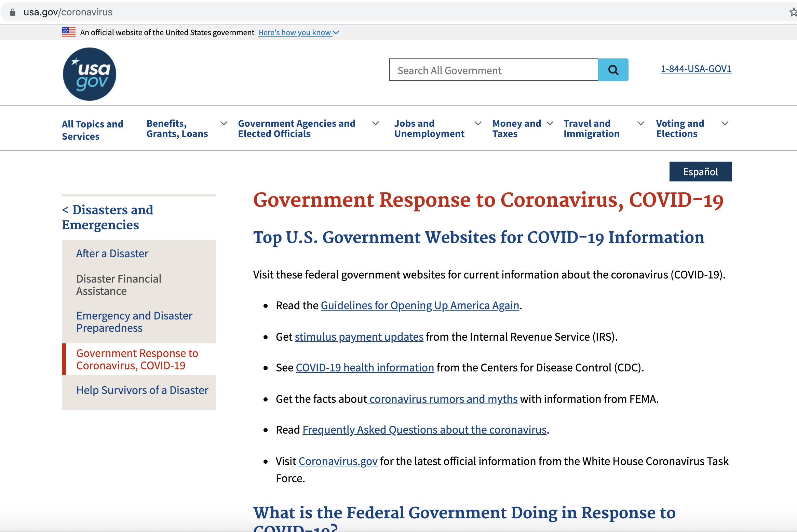
Task: Click the Search All Government input field
Action: point(492,70)
